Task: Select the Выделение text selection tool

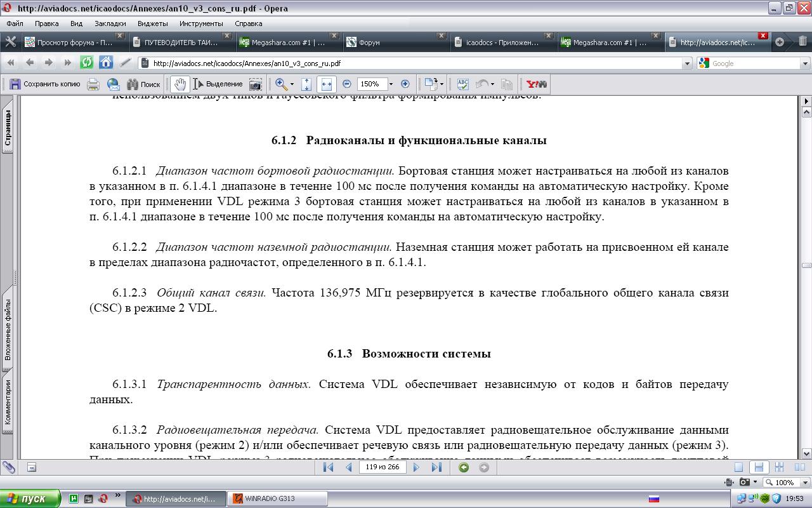Action: click(218, 84)
